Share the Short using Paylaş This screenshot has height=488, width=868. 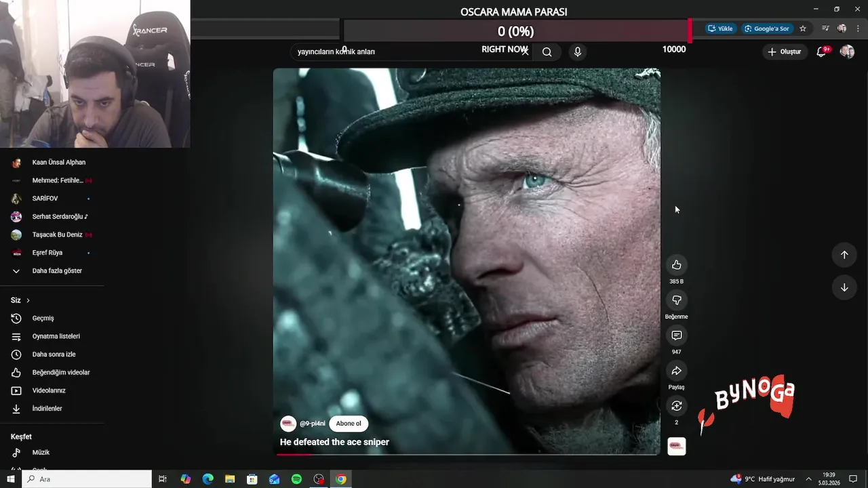pos(676,371)
